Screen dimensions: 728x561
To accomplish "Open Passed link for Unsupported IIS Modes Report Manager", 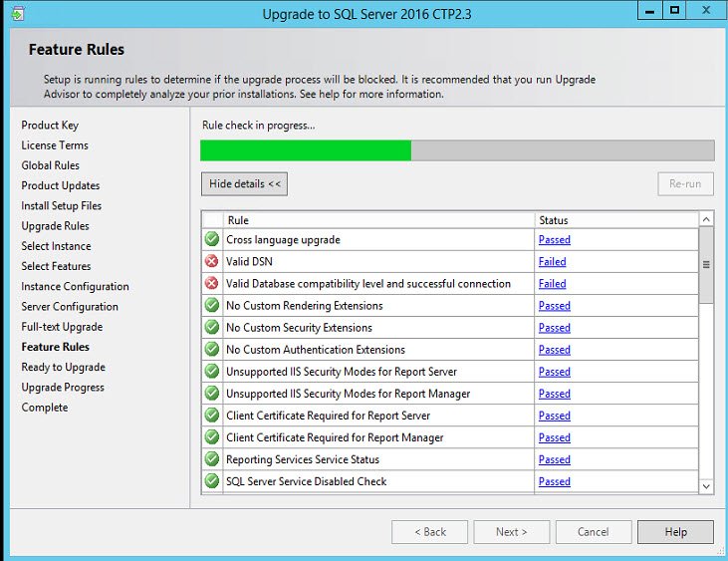I will click(555, 394).
